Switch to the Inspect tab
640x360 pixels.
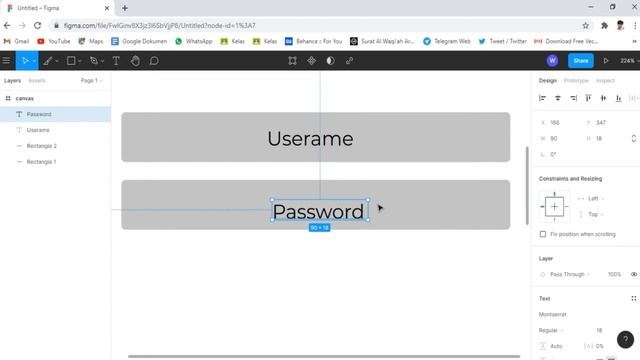pyautogui.click(x=605, y=80)
